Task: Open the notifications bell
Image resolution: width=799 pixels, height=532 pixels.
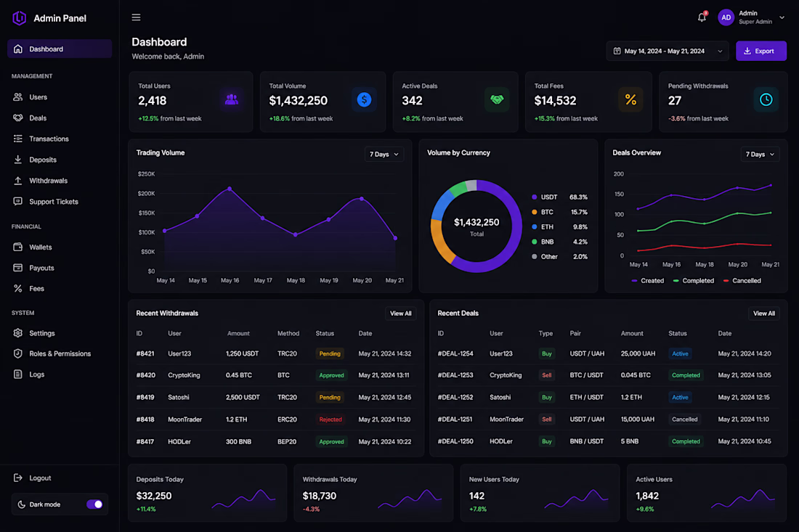Action: click(702, 17)
